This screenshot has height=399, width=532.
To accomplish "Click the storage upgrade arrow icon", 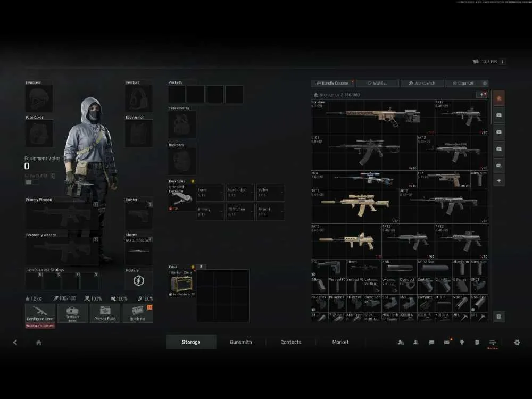I will tap(482, 95).
